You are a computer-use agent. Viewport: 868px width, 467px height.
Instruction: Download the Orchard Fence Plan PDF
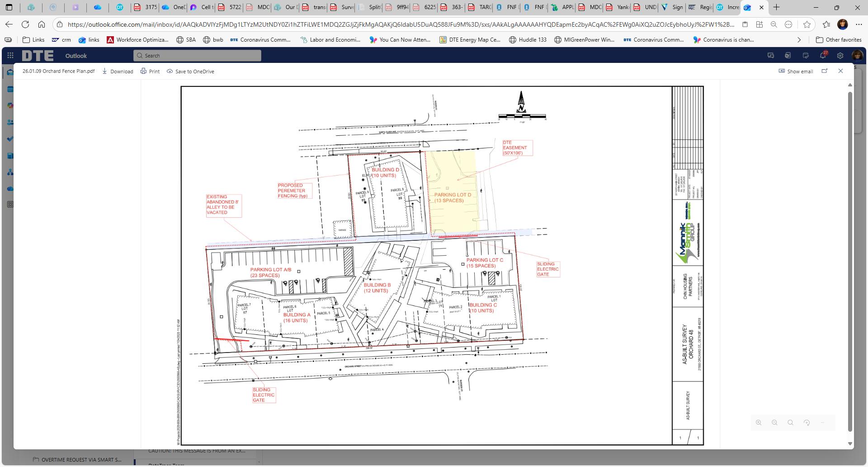coord(118,71)
